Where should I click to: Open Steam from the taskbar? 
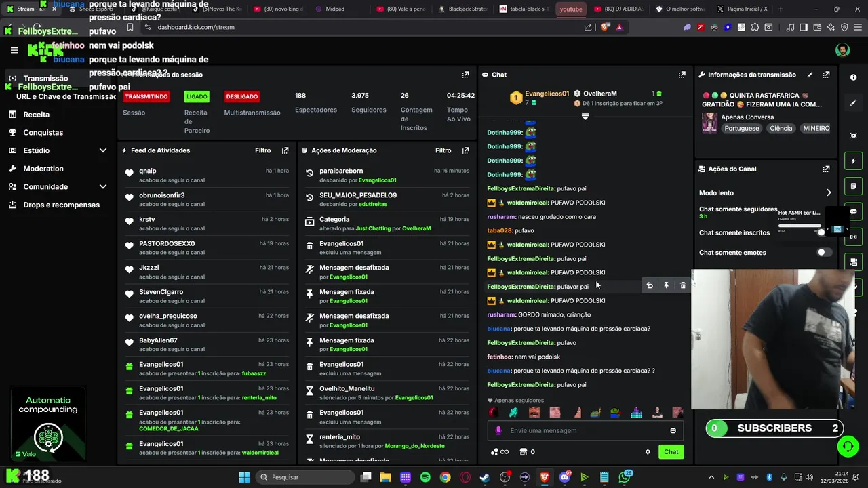(485, 477)
